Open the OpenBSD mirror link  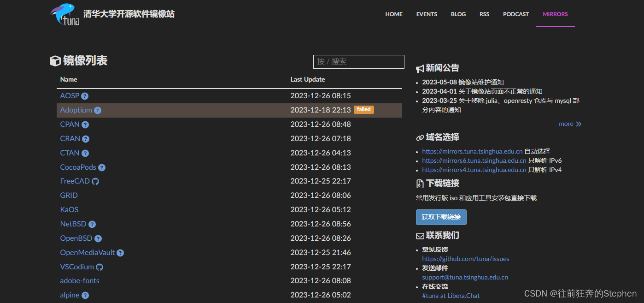point(76,238)
